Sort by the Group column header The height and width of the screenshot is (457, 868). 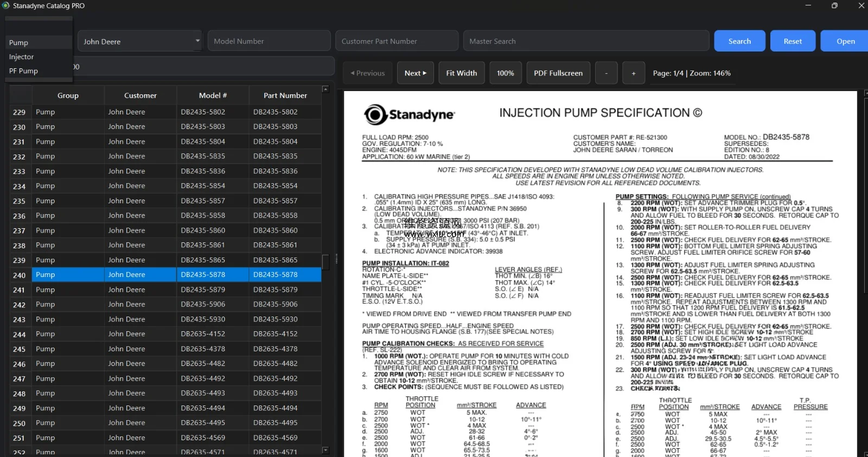click(68, 95)
